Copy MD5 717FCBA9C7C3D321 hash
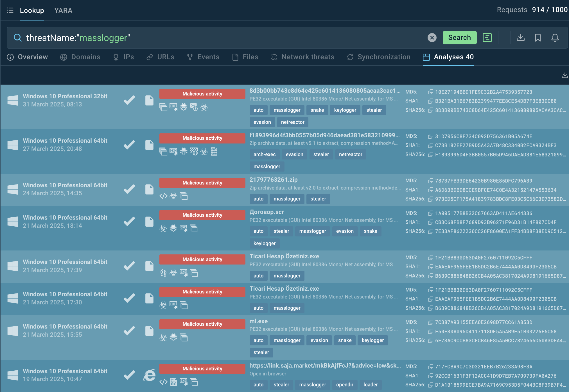569x392 pixels. [x=430, y=366]
